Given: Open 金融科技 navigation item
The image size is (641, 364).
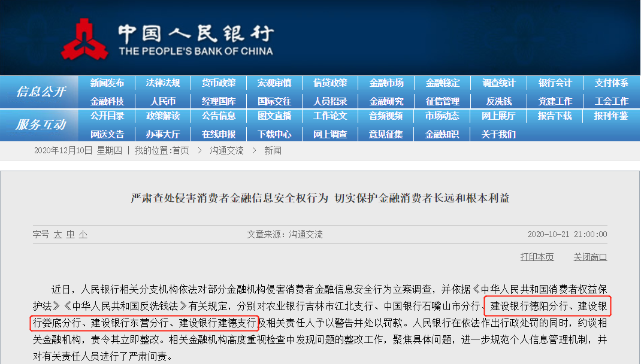Looking at the screenshot, I should pos(107,101).
